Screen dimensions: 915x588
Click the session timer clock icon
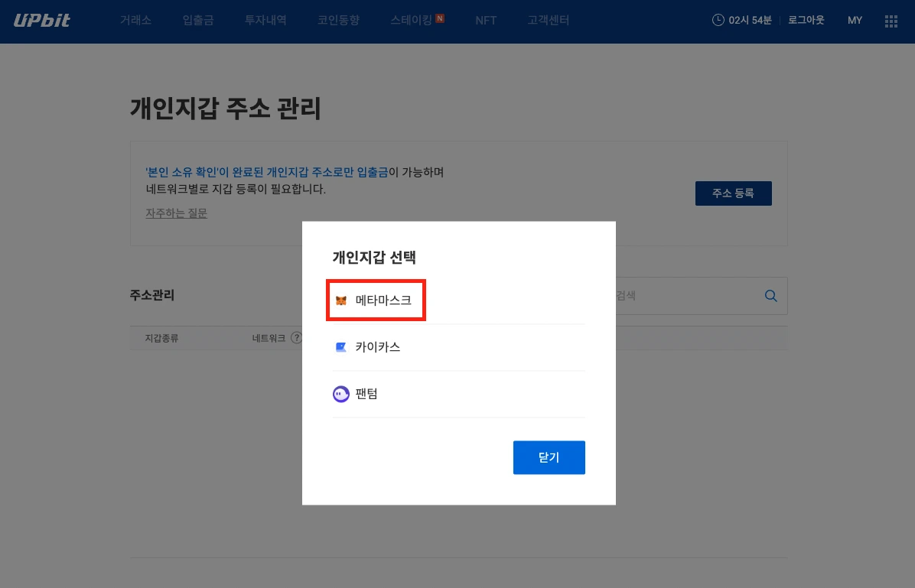[718, 20]
